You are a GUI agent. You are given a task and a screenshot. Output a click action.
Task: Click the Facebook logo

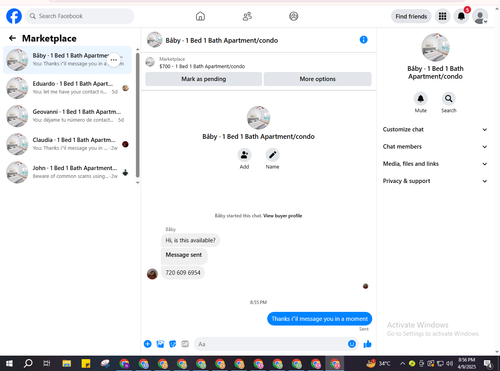[x=14, y=16]
